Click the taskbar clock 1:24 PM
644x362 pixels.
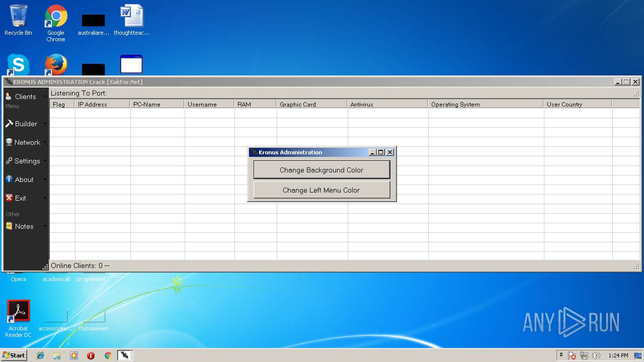click(618, 355)
